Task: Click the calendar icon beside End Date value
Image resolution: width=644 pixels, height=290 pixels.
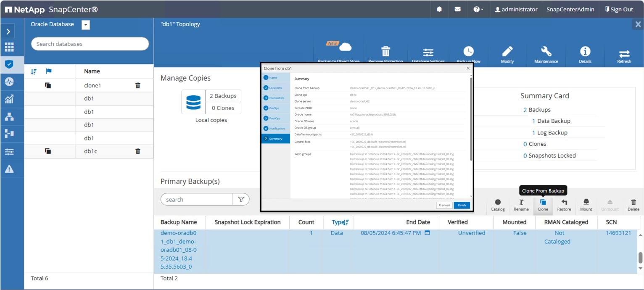Action: tap(427, 233)
